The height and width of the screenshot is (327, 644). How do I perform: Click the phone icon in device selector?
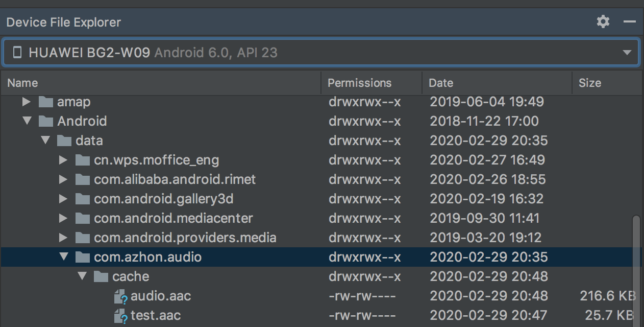[x=17, y=53]
